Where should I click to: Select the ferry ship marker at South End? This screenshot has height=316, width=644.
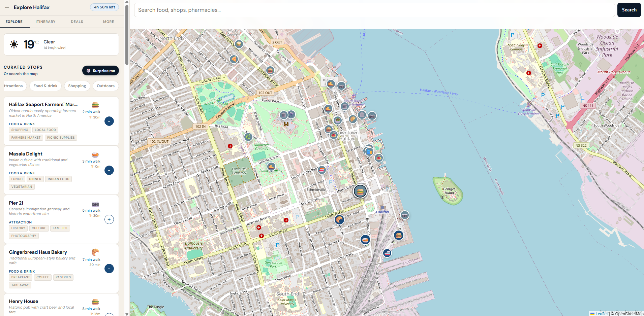(387, 253)
